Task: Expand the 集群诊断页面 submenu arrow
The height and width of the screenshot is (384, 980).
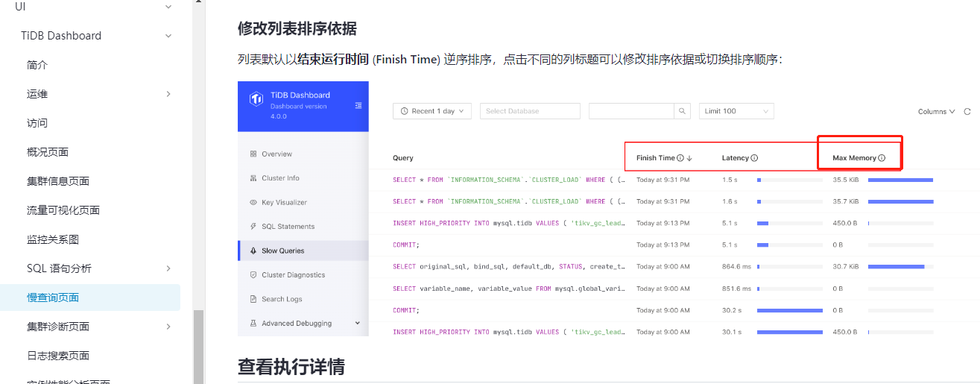Action: click(168, 327)
